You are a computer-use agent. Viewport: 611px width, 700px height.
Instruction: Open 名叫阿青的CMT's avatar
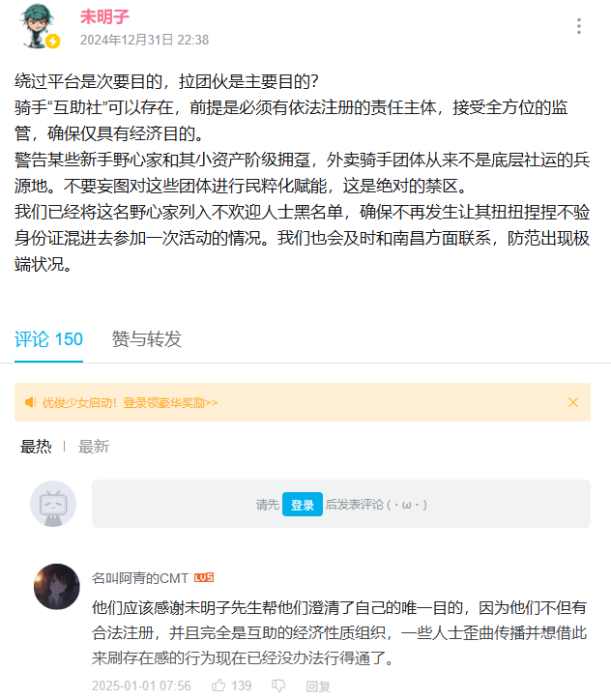coord(57,586)
